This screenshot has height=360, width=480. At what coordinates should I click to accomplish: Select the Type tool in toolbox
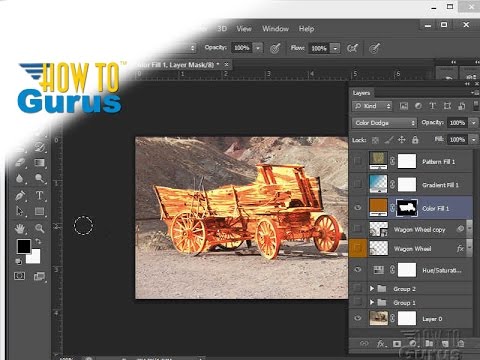click(x=39, y=195)
